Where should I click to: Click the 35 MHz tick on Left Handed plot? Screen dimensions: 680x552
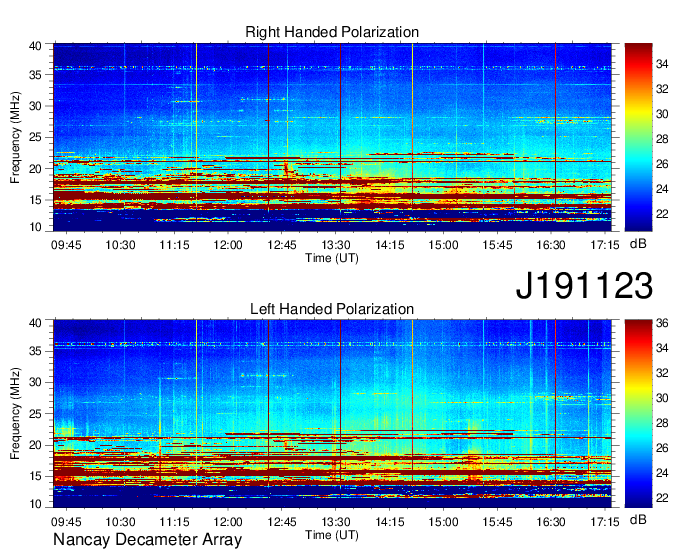[35, 351]
